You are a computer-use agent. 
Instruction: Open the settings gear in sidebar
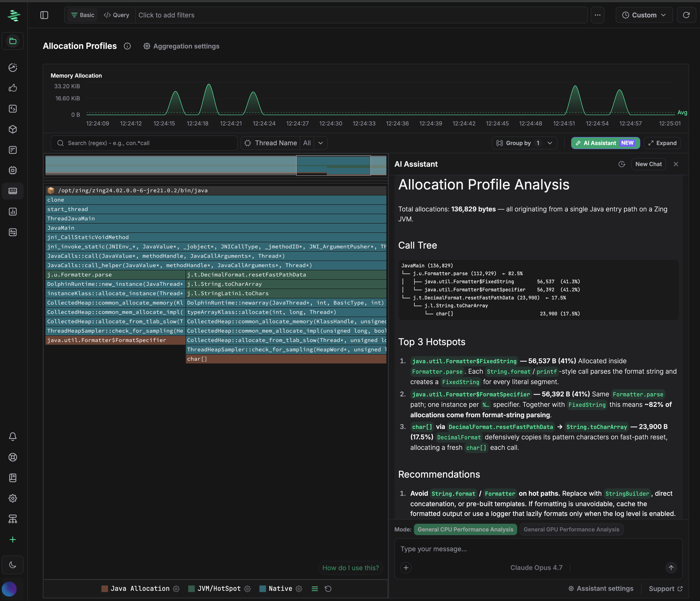coord(13,498)
